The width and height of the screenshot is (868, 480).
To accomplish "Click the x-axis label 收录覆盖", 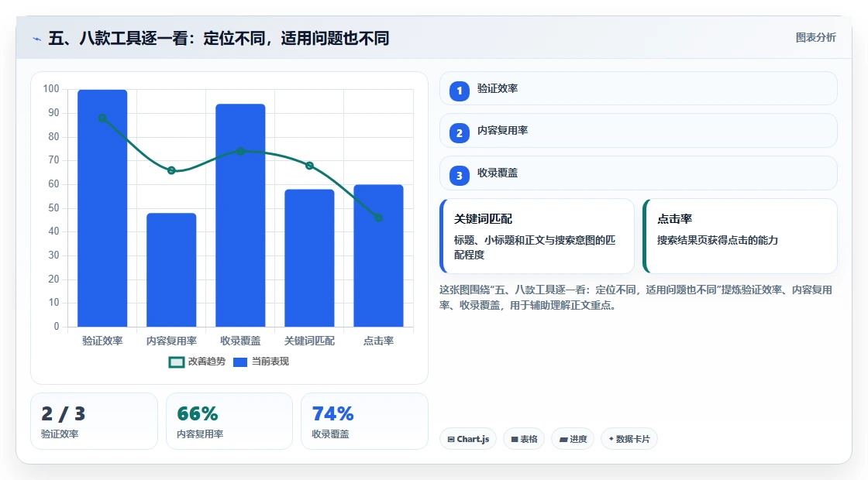I will point(240,341).
